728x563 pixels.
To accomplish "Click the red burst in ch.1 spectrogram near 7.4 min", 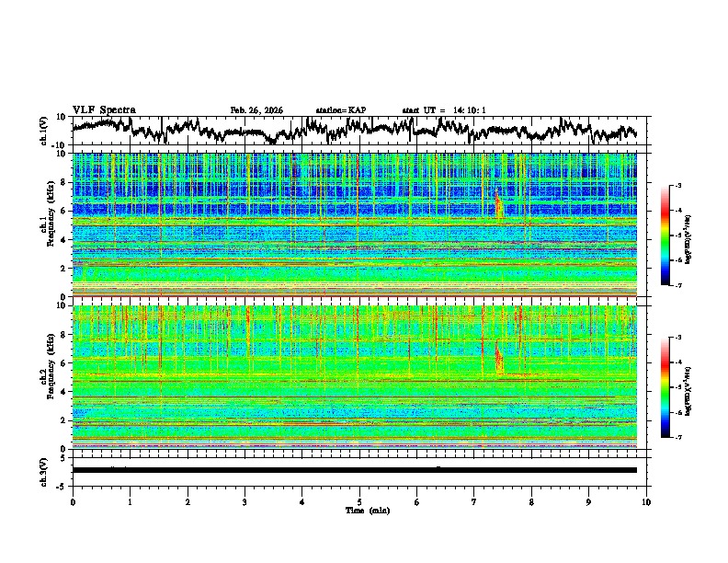I will pos(498,204).
